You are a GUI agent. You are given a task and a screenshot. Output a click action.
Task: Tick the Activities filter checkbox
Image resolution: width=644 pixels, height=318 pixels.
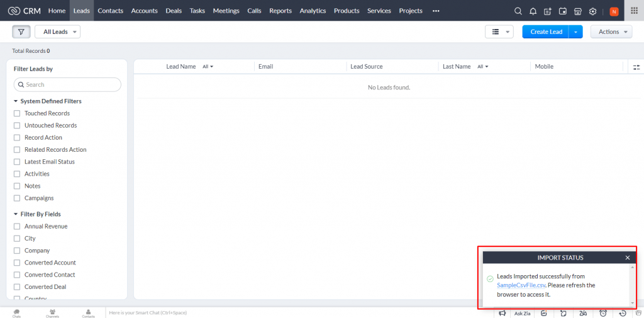pos(17,174)
